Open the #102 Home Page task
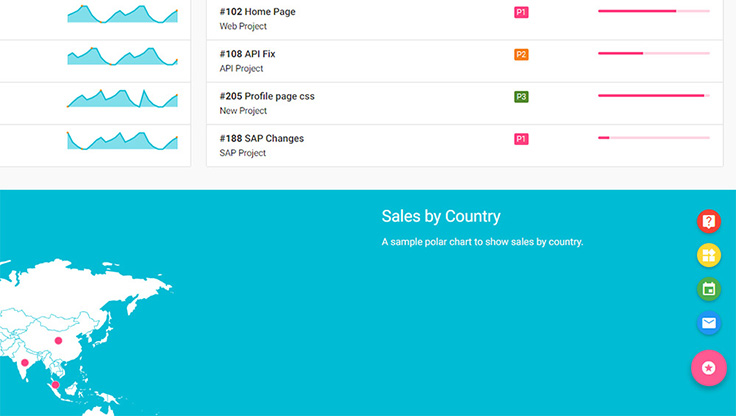The image size is (736, 416). 257,12
